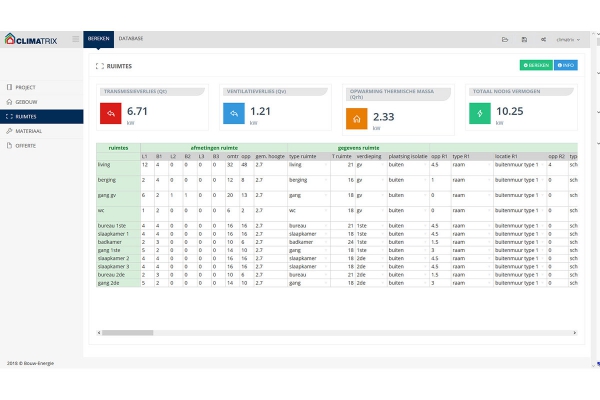Open plaatsing isolatie dropdown for wc row

tap(425, 211)
